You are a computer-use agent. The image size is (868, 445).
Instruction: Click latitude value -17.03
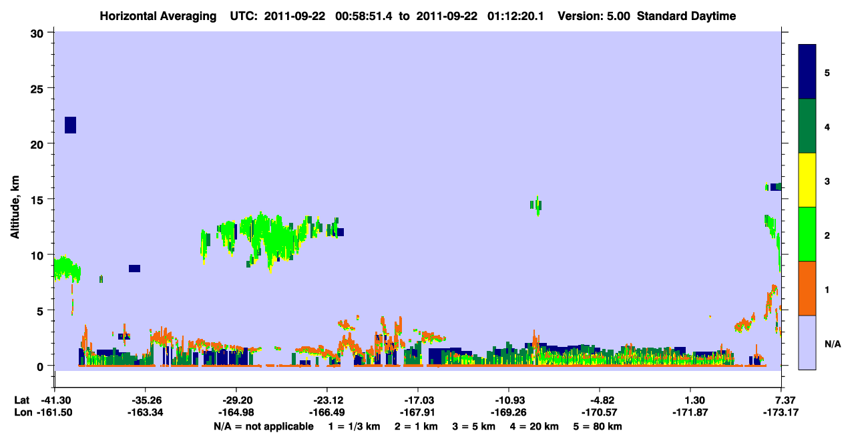coord(418,400)
